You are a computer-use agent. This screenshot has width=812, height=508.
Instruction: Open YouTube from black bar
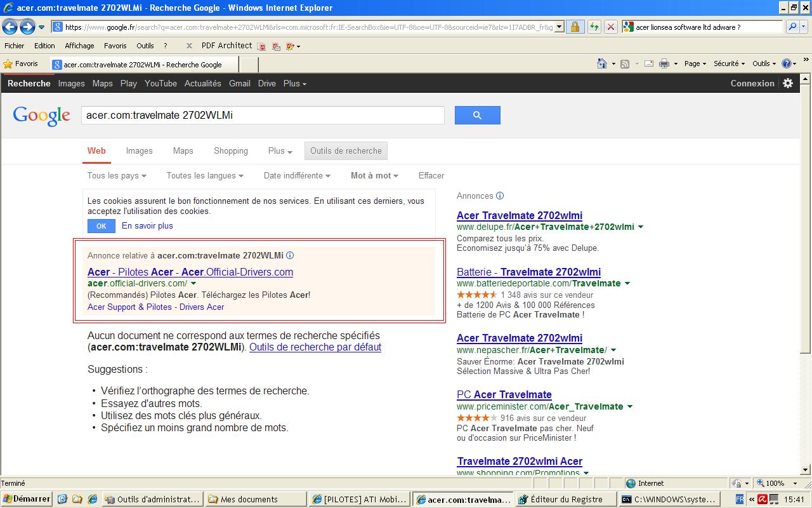click(x=160, y=83)
